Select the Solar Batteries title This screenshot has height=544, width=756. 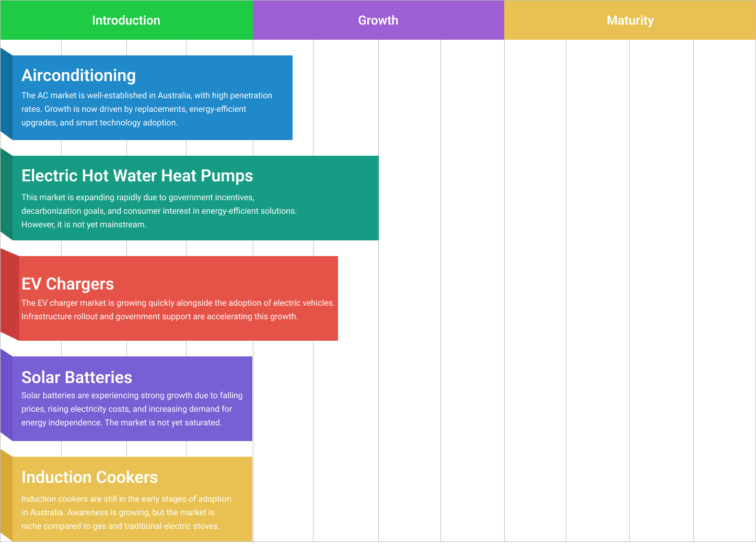pos(77,377)
